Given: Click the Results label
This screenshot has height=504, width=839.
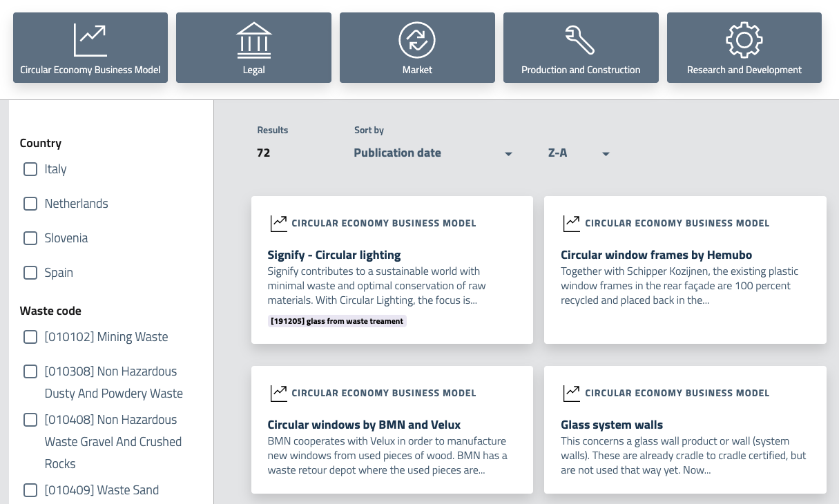Looking at the screenshot, I should 273,130.
